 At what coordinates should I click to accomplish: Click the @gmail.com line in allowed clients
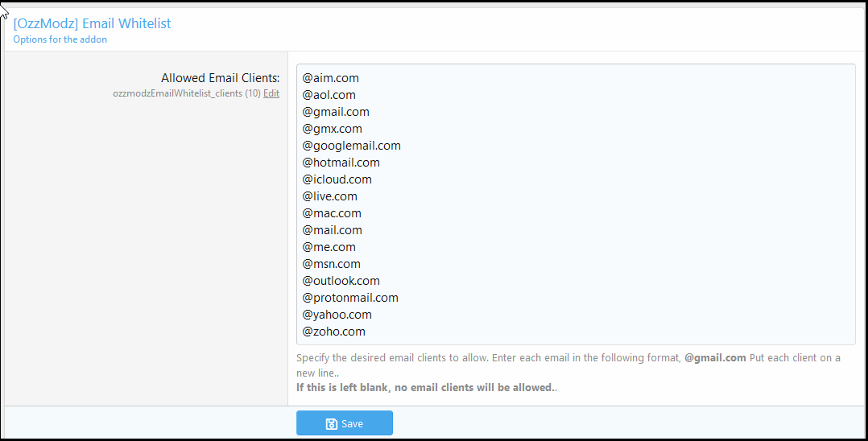(x=336, y=112)
